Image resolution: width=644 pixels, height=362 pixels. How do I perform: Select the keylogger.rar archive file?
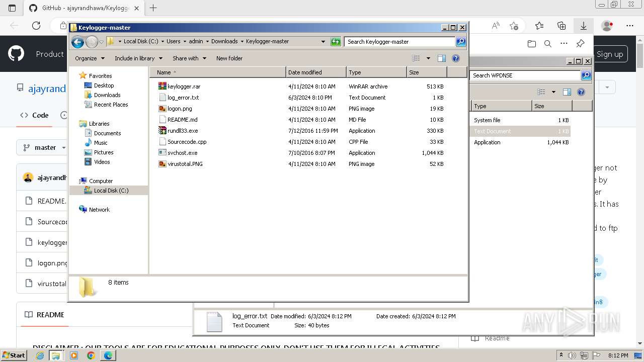click(184, 86)
